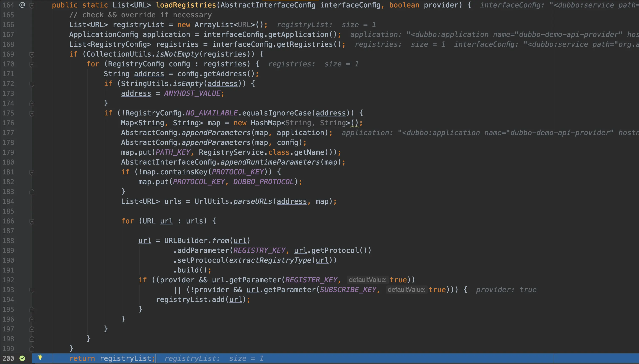Click the yellow intention lightbulb icon
Image resolution: width=639 pixels, height=364 pixels.
point(40,357)
